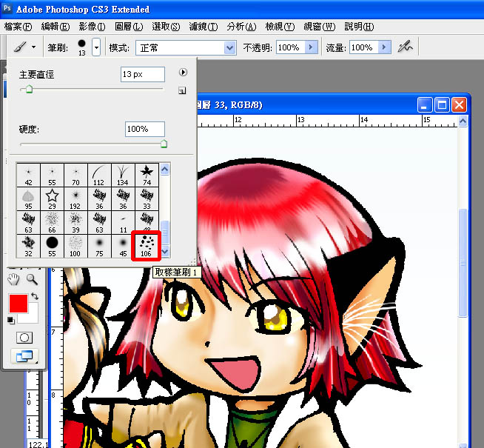Reset default foreground and background colors
484x448 pixels.
[11, 321]
